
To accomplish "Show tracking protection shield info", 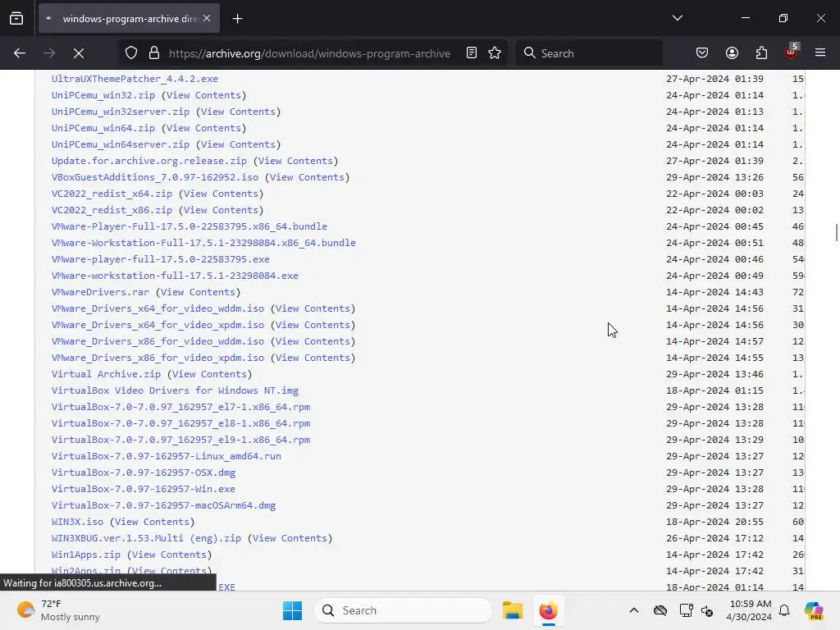I will click(131, 53).
